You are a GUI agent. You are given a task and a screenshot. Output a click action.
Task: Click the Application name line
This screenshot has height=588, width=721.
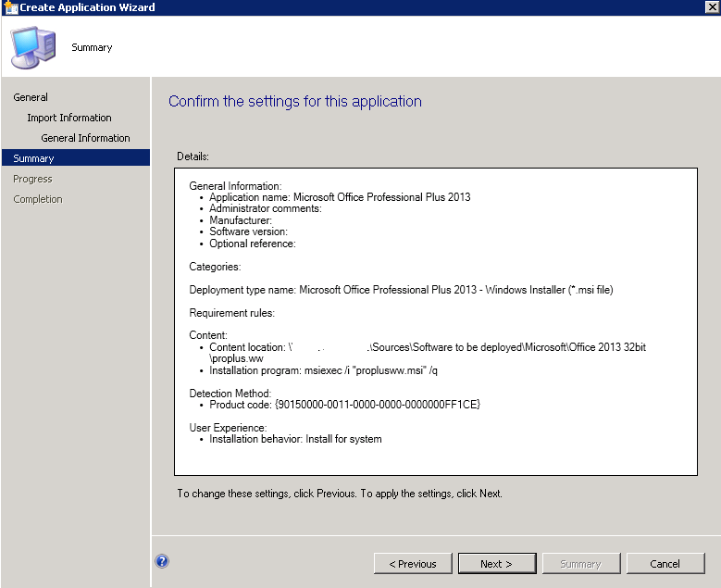(340, 197)
